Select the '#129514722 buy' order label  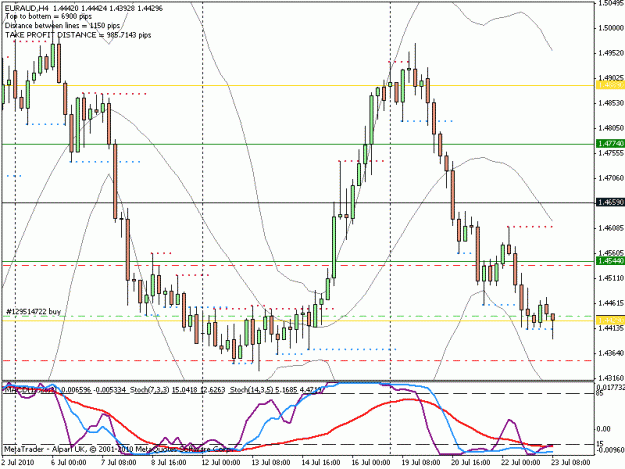pos(33,311)
